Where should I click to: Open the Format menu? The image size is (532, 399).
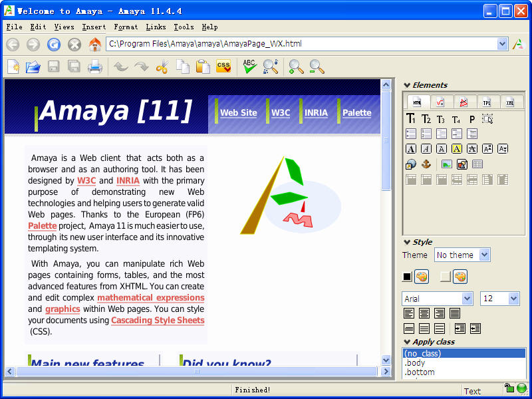click(x=126, y=27)
